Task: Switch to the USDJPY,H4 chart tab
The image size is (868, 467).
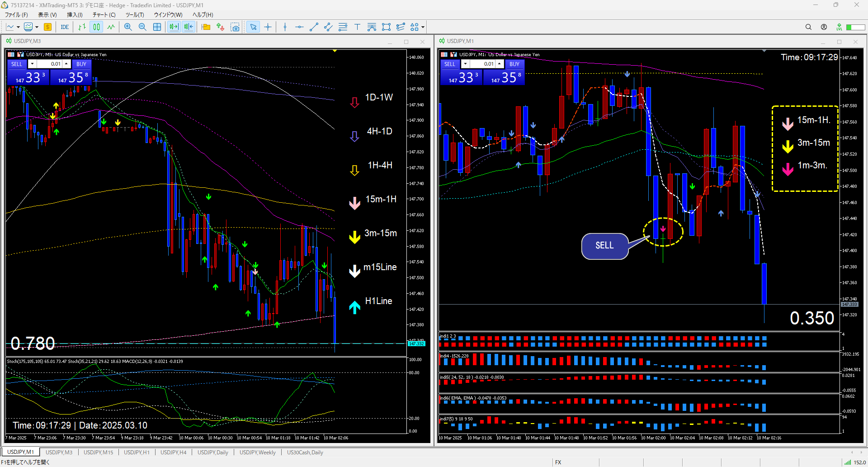Action: (173, 452)
